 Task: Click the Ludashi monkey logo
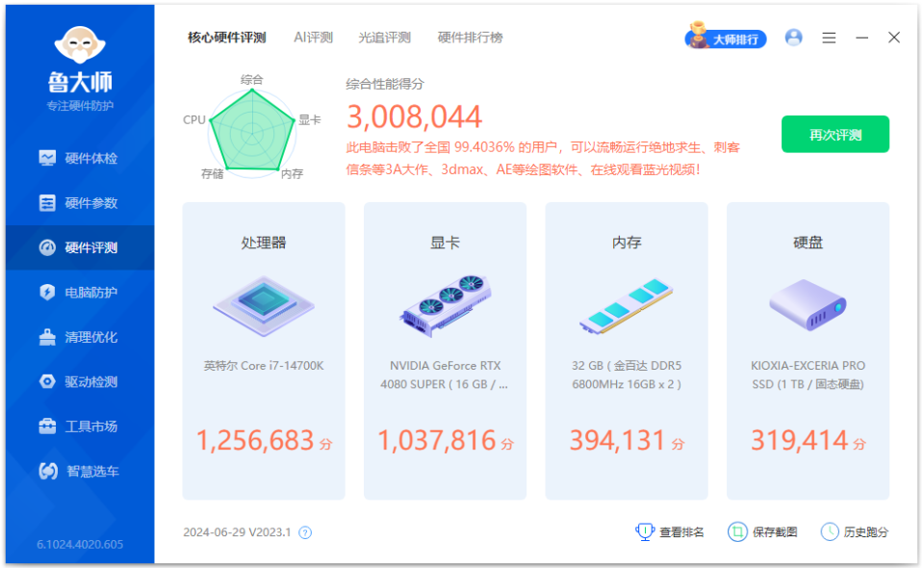point(80,44)
